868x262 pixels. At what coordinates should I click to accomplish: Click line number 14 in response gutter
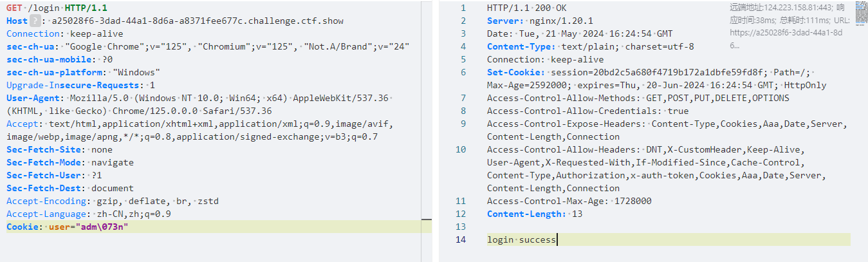[460, 239]
